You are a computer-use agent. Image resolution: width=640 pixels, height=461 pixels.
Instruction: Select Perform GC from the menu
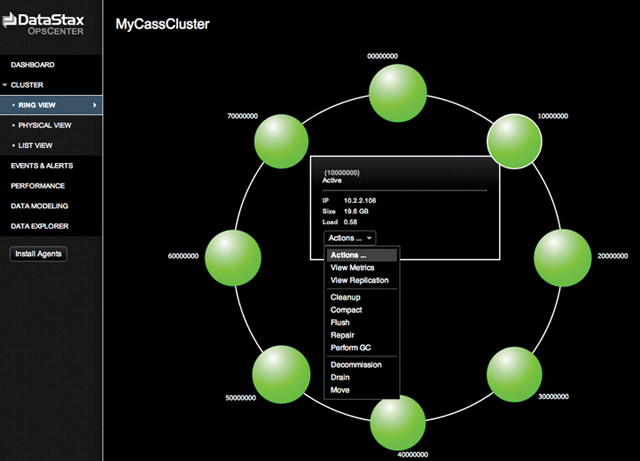351,348
